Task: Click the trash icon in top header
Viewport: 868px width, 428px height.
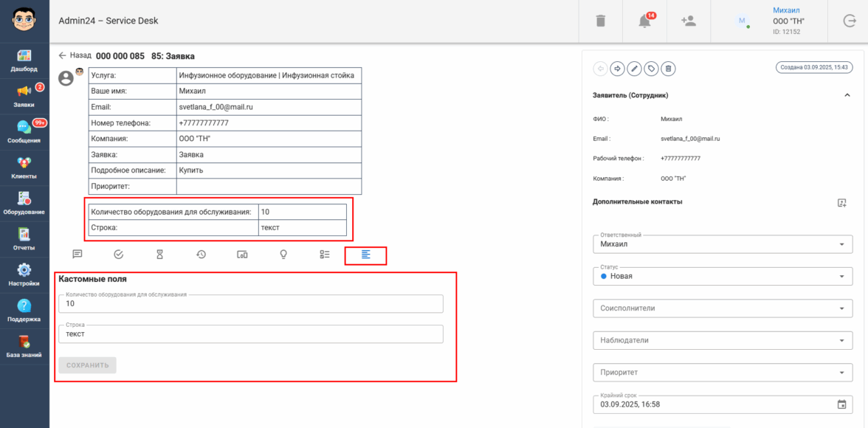Action: pos(601,21)
